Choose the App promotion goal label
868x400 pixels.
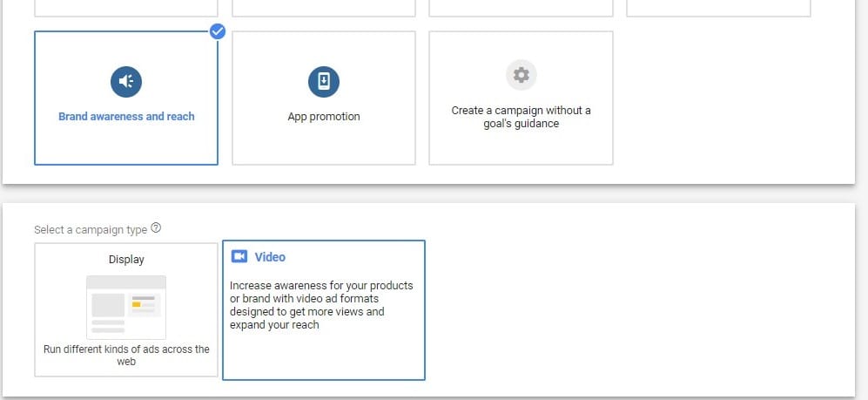pos(324,117)
